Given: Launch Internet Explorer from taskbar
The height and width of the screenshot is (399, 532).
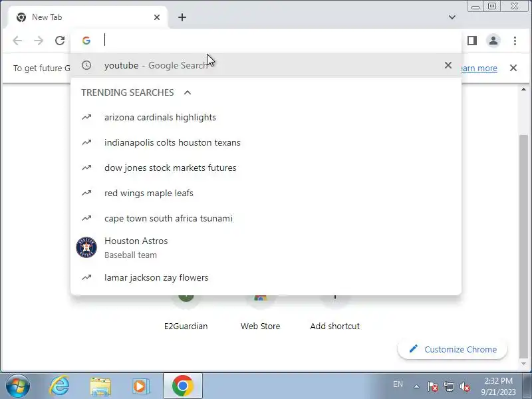Looking at the screenshot, I should coord(60,386).
